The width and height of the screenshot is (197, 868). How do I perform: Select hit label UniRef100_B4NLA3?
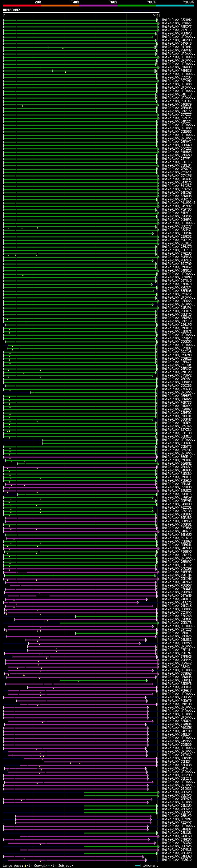(177, 856)
